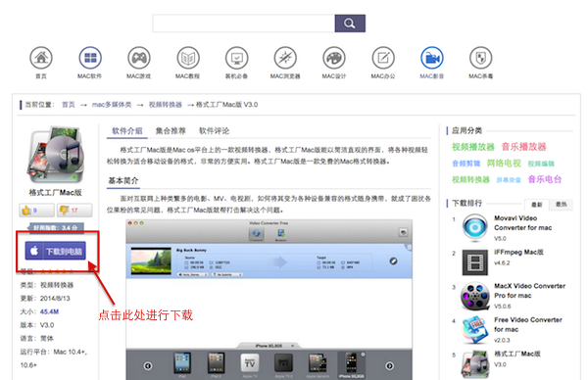Click the thumbs-up like button

tap(37, 211)
